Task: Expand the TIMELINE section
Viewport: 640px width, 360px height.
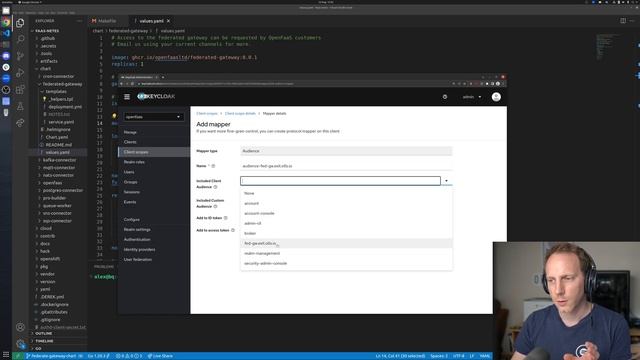Action: [44, 341]
